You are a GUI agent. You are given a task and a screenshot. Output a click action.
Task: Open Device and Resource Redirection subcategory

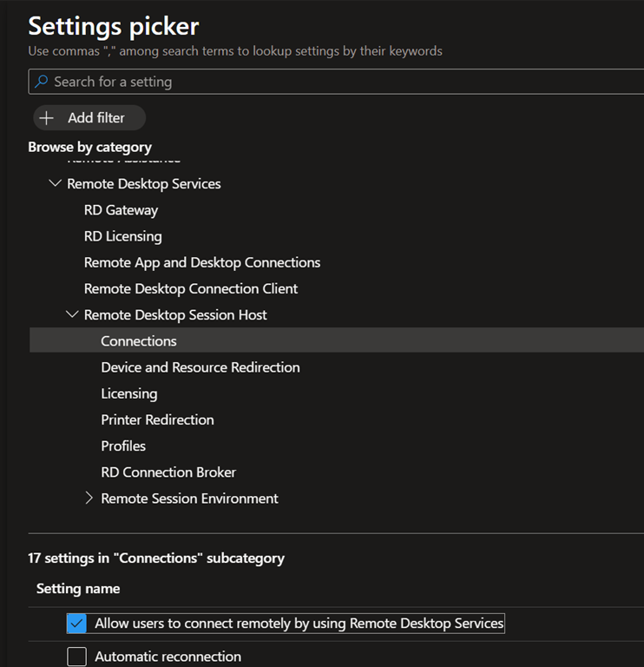coord(200,367)
